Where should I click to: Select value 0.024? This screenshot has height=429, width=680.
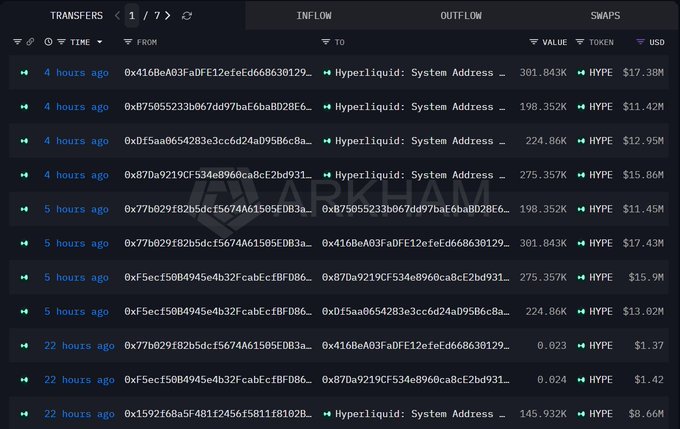click(552, 380)
